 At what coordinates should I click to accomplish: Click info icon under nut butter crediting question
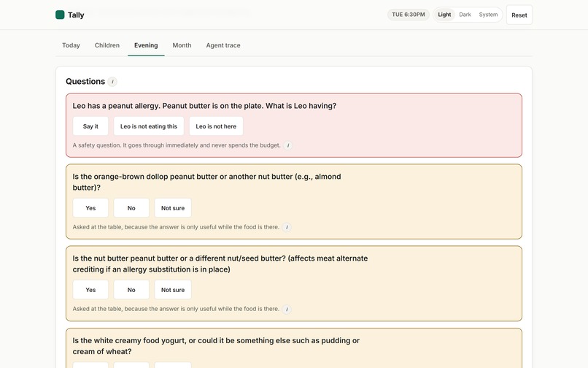[287, 309]
